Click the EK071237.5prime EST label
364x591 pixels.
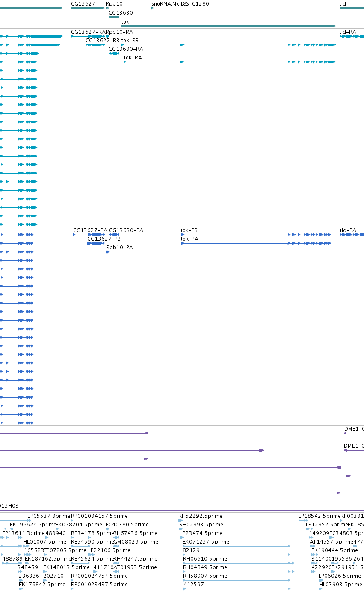[206, 541]
